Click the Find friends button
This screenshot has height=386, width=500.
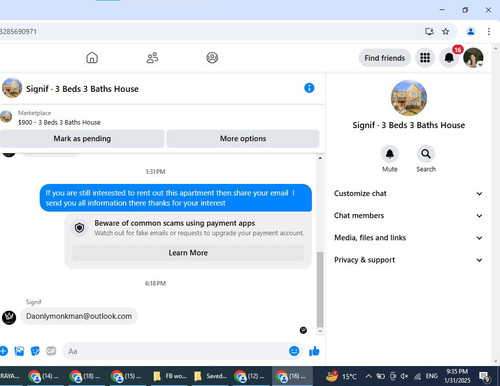pos(384,58)
